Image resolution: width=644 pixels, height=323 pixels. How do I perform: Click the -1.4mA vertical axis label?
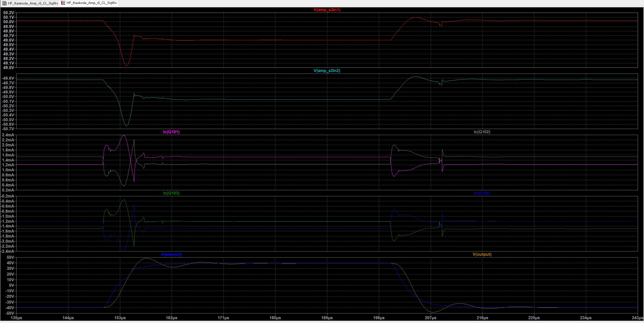click(8, 226)
